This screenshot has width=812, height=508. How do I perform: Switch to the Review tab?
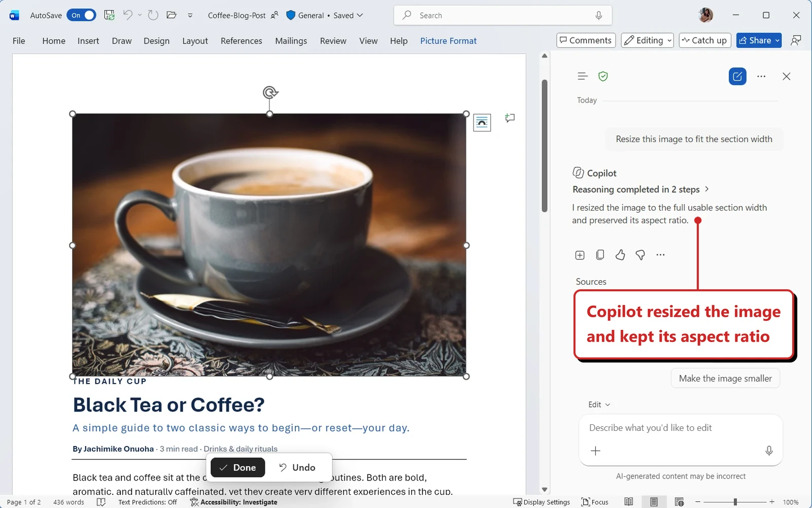pyautogui.click(x=333, y=41)
